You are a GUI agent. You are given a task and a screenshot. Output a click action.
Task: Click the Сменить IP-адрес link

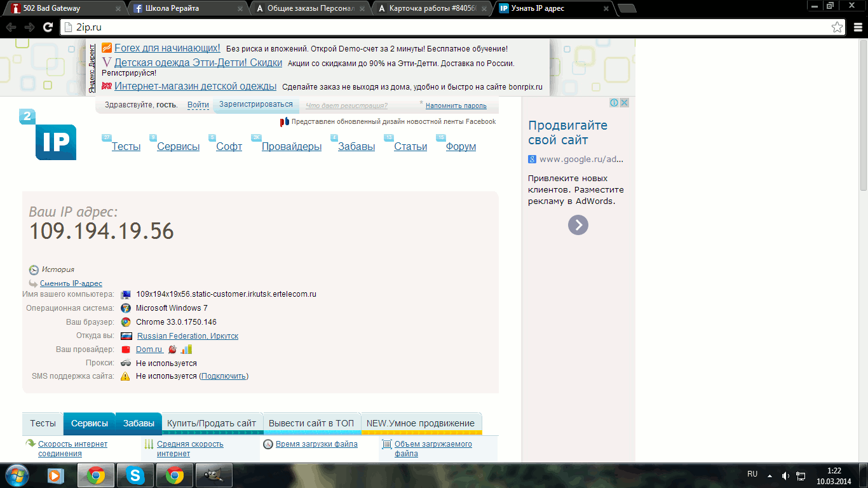point(71,283)
